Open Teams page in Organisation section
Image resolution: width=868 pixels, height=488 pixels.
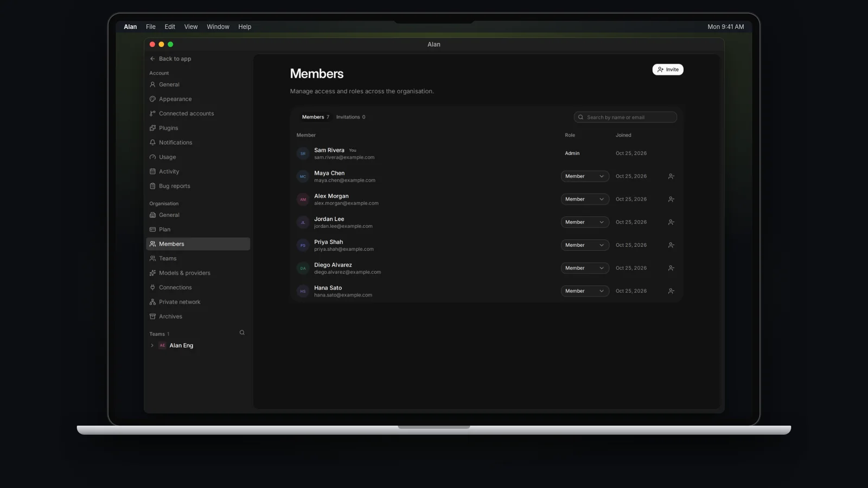click(198, 259)
